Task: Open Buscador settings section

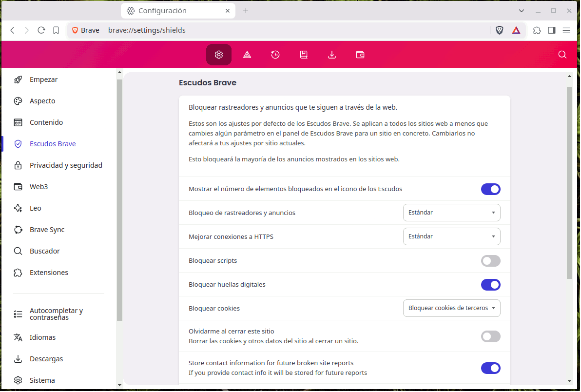Action: 44,251
